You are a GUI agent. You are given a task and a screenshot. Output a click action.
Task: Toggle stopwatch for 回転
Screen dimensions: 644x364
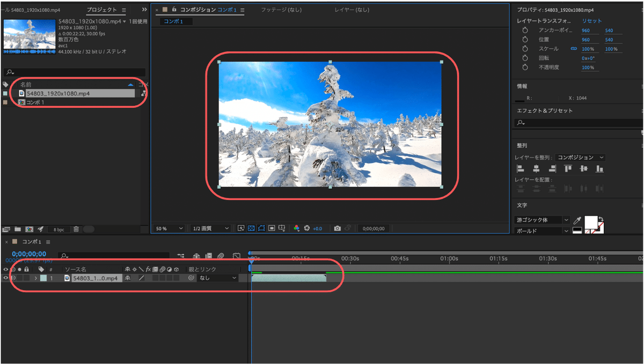coord(525,58)
